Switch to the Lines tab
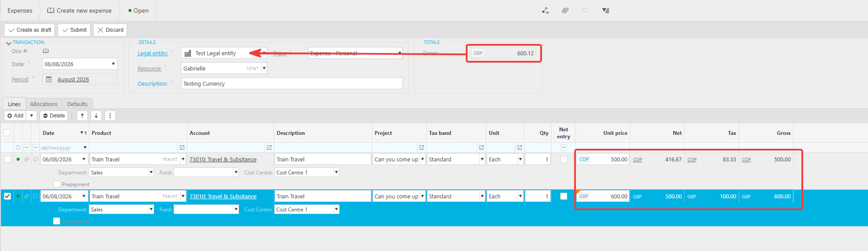This screenshot has width=868, height=251. [x=14, y=104]
